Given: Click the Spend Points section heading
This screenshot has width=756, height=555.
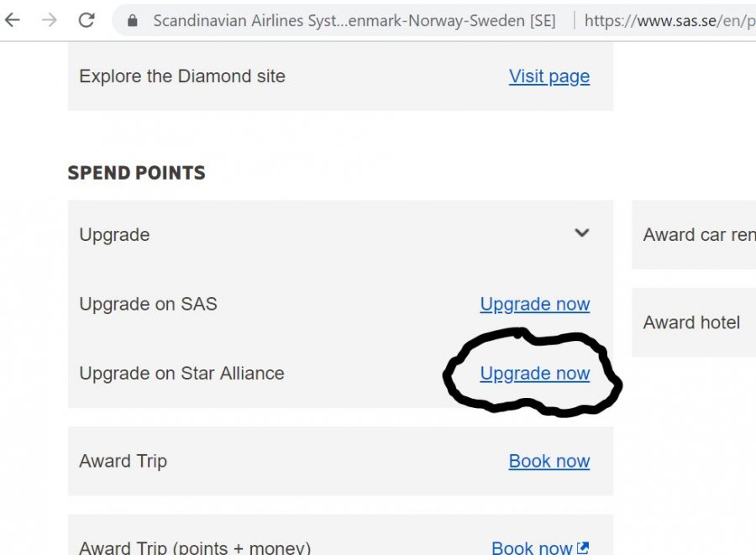Looking at the screenshot, I should [x=136, y=173].
